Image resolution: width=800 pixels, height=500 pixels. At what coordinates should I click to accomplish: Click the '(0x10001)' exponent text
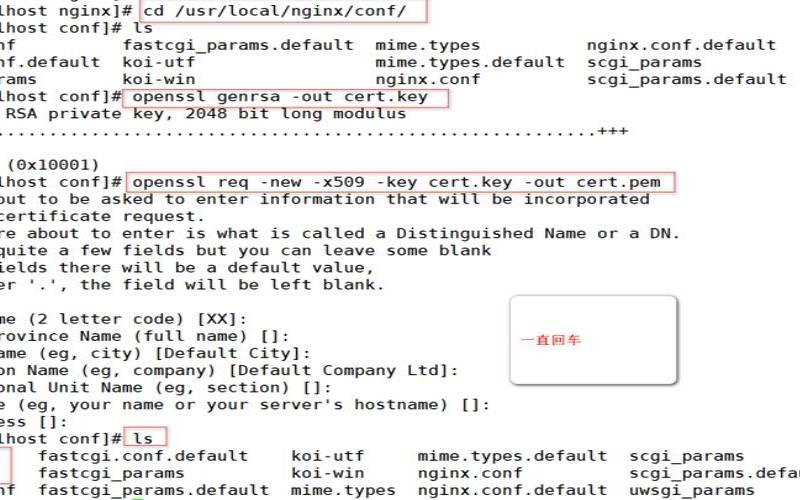point(53,165)
